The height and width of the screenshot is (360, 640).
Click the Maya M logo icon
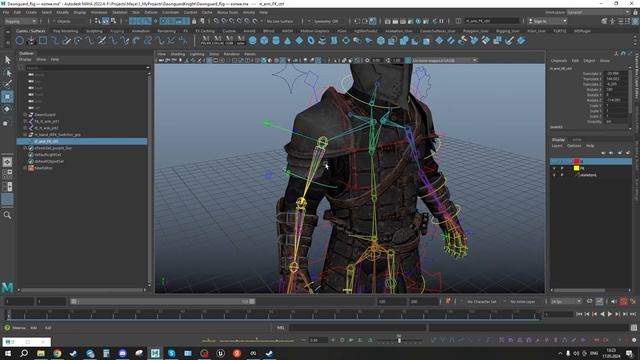click(7, 287)
